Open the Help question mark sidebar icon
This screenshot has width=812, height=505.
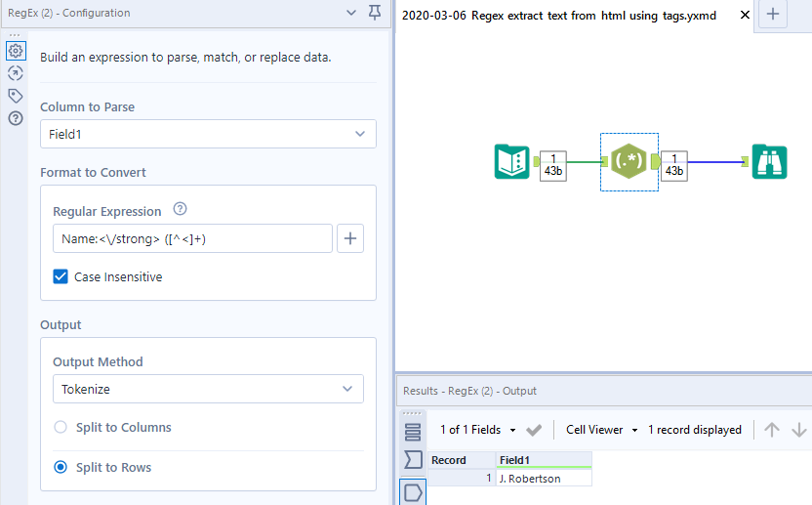click(16, 118)
